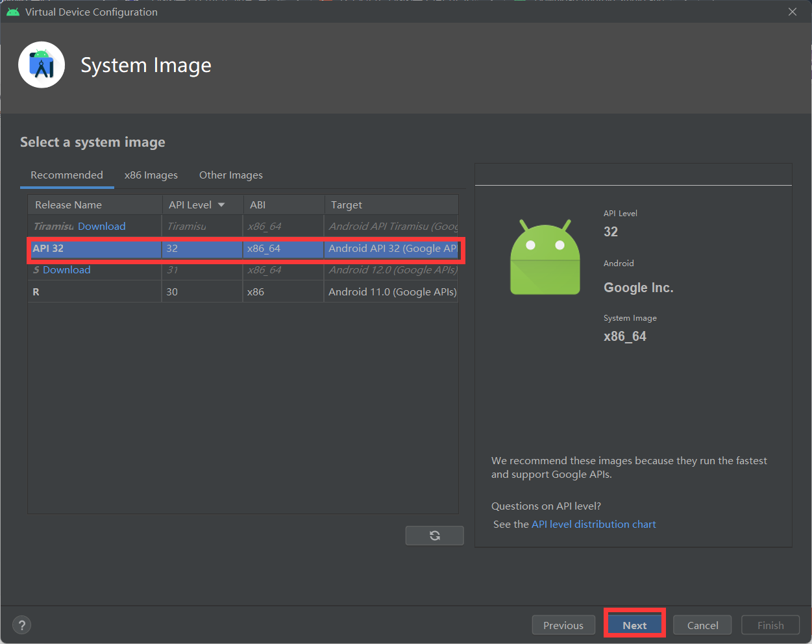The width and height of the screenshot is (812, 644).
Task: Click the ABI column header
Action: coord(284,204)
